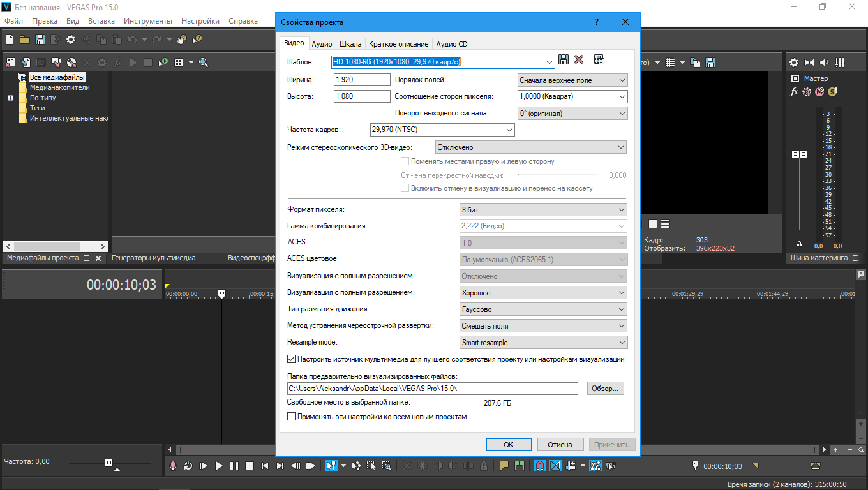Save the preview snapshot to file

710,63
